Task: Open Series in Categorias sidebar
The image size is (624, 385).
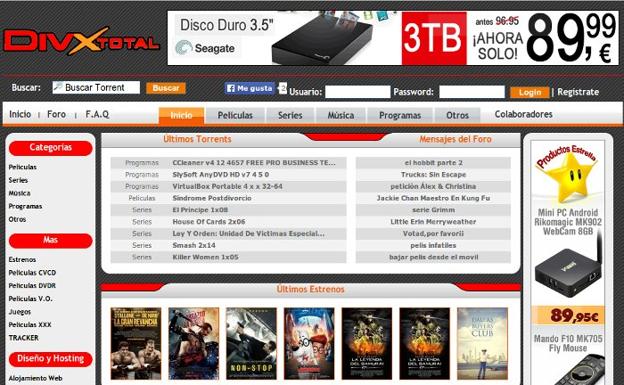Action: [18, 180]
